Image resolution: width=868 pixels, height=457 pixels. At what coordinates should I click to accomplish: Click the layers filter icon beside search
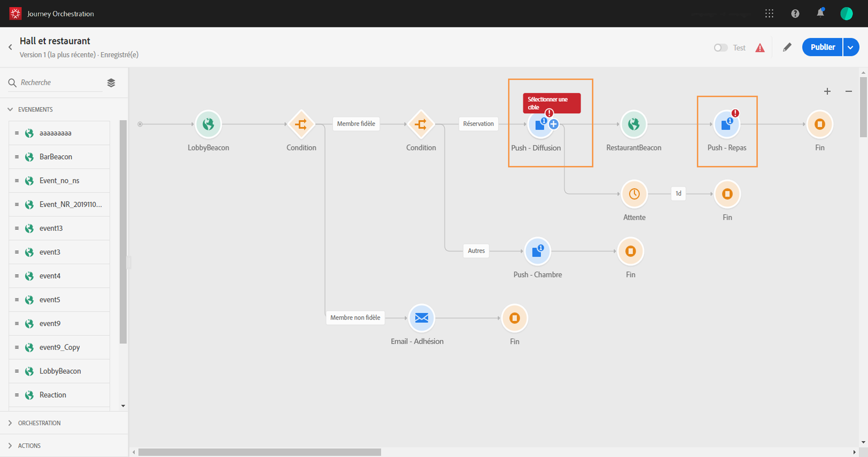111,82
